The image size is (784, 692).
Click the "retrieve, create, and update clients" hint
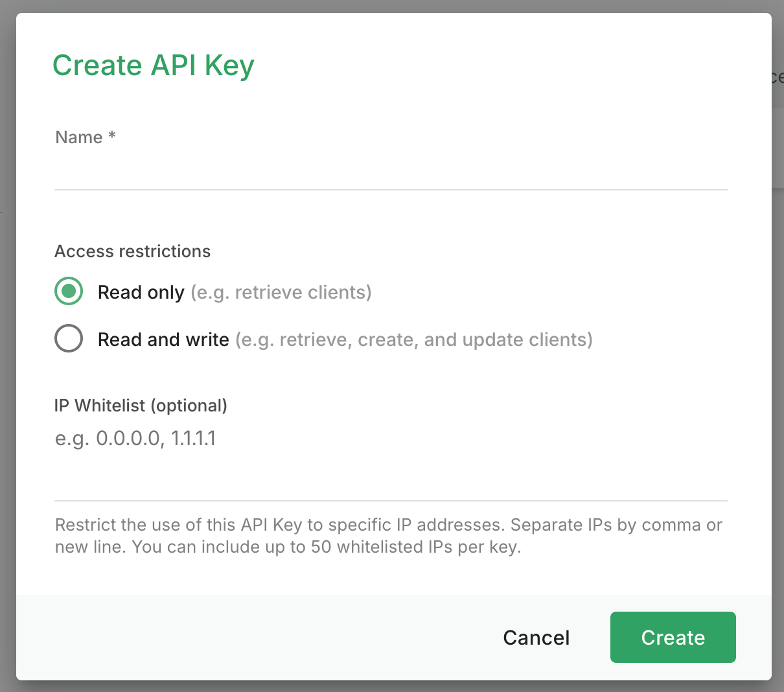pos(413,340)
